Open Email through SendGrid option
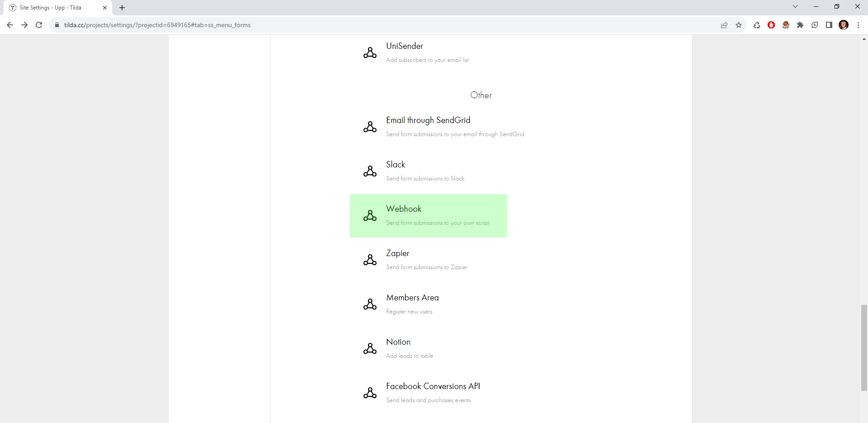Screen dimensions: 868x423 pyautogui.click(x=428, y=120)
